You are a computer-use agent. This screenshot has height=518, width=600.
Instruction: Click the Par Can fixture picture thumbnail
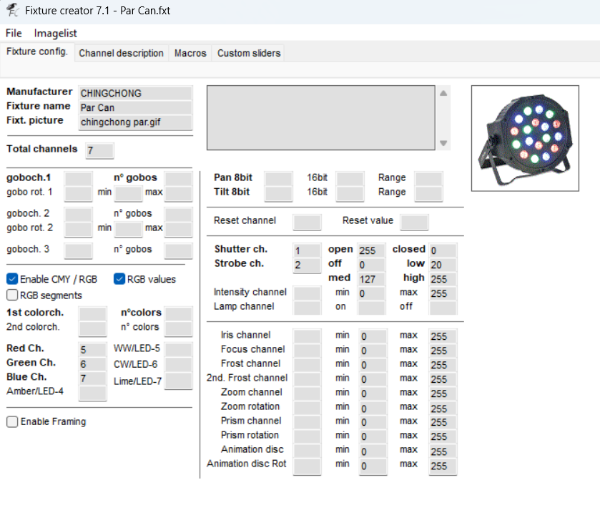(x=531, y=129)
